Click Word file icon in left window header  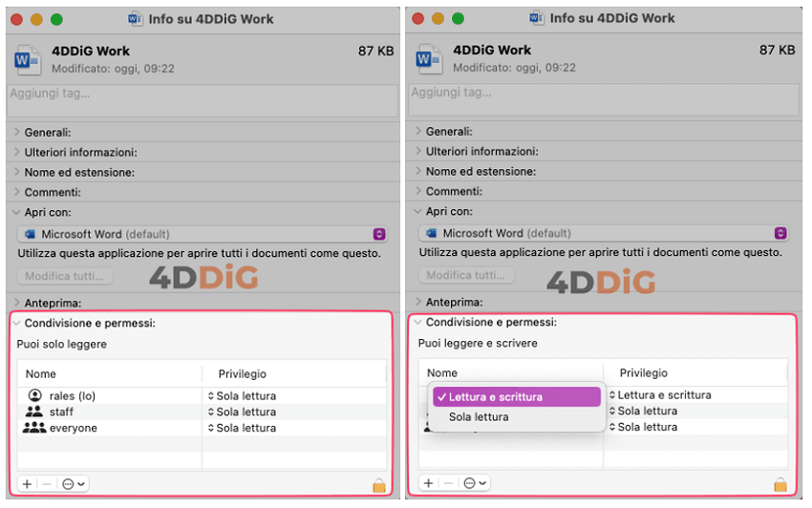click(x=27, y=60)
